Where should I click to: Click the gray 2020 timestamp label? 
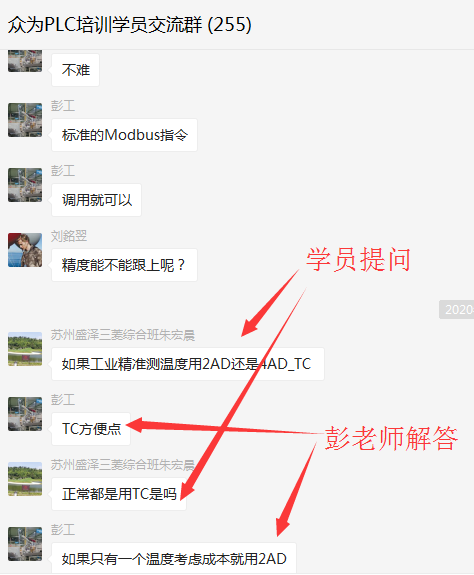click(456, 310)
